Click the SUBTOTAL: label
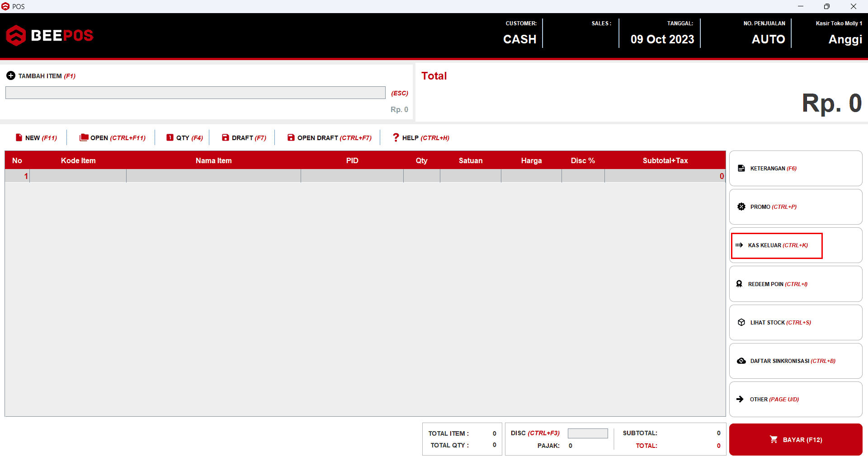This screenshot has height=461, width=868. point(640,433)
